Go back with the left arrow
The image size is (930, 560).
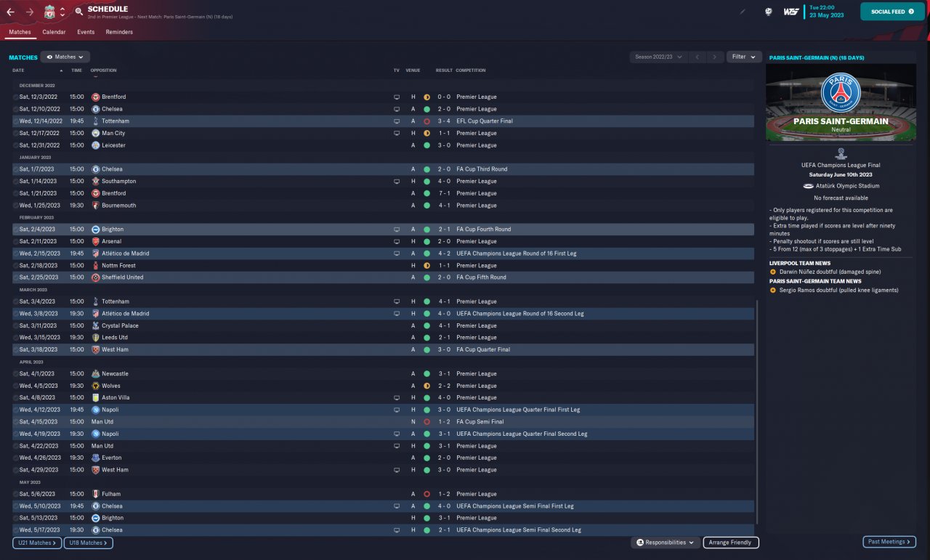point(11,12)
